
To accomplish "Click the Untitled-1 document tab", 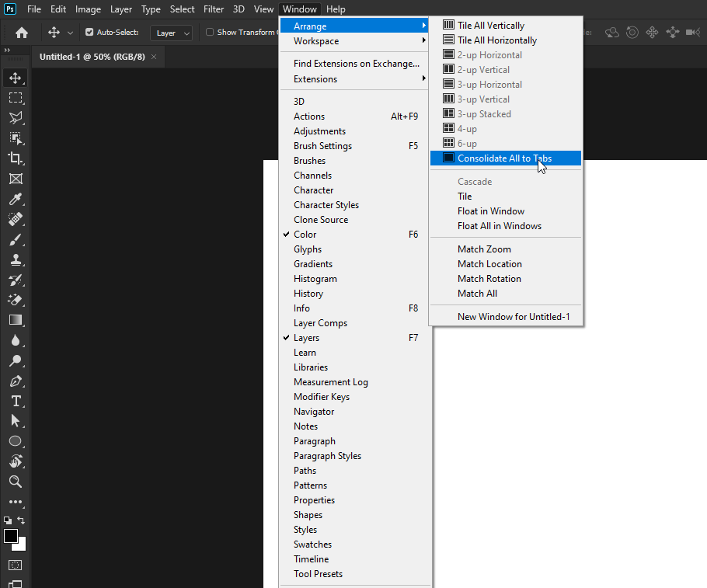I will (92, 57).
